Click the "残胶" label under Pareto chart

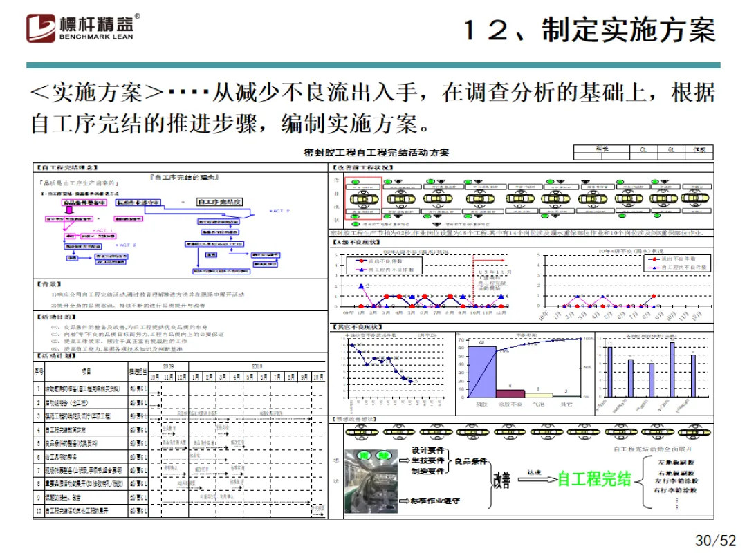(x=482, y=404)
